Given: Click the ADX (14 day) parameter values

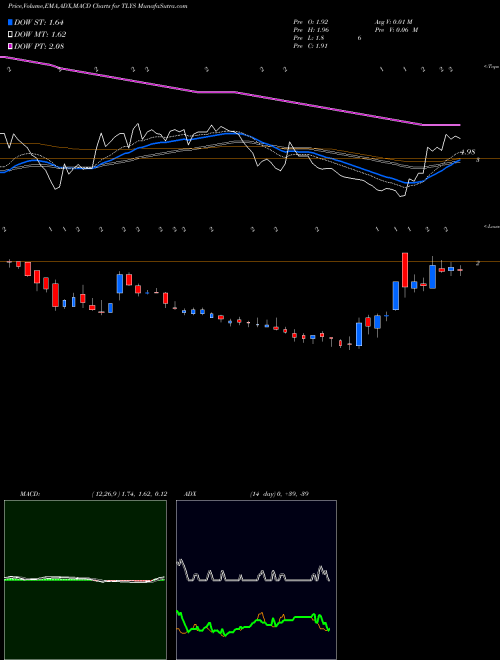Looking at the screenshot, I should pyautogui.click(x=278, y=494).
